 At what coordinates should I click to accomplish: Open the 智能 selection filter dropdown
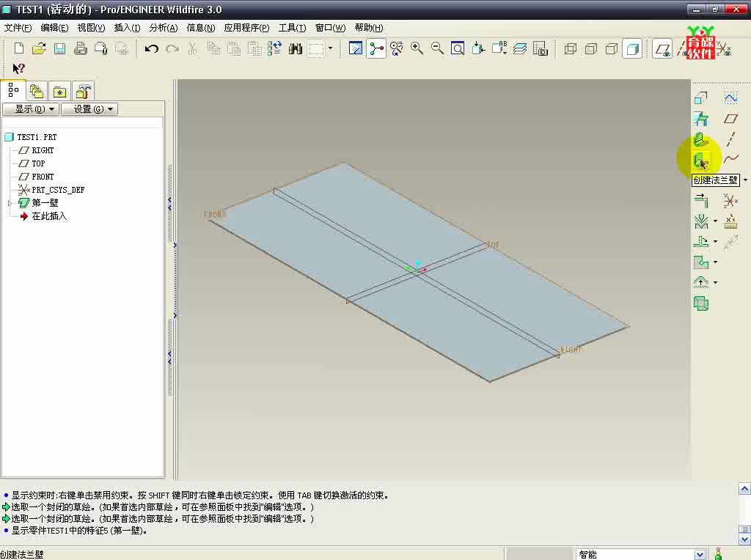[x=700, y=554]
